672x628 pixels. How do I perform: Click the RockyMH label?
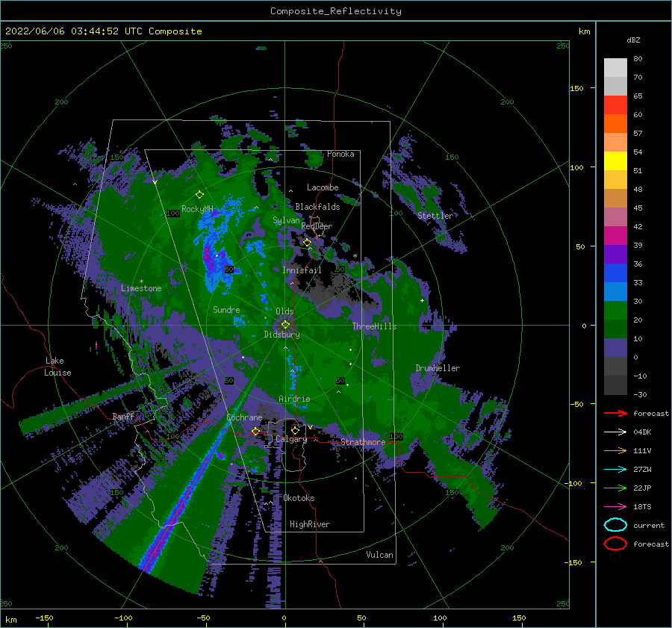click(197, 209)
